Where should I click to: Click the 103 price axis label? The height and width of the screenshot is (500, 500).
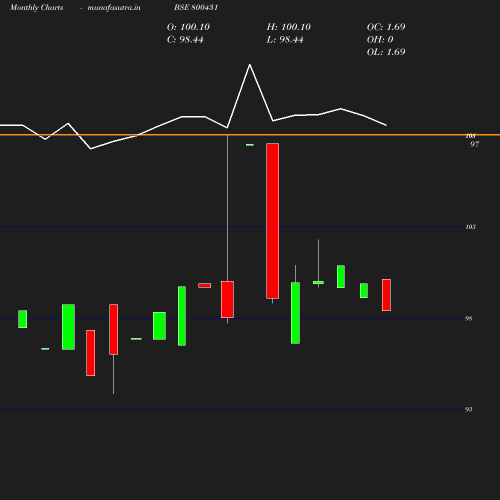click(470, 227)
